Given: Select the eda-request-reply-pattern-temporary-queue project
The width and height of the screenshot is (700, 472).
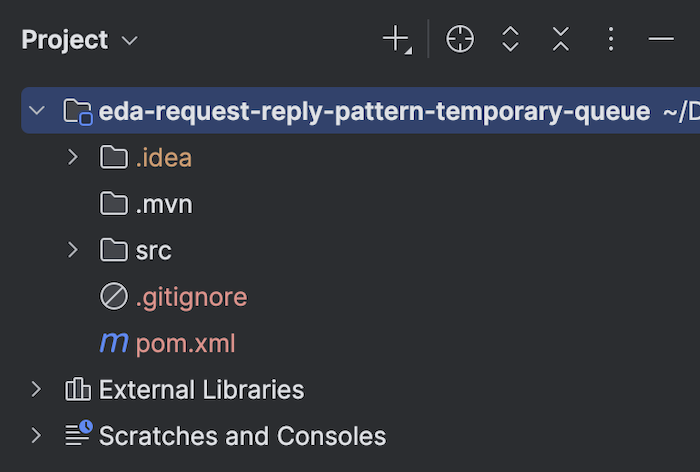Looking at the screenshot, I should 374,111.
